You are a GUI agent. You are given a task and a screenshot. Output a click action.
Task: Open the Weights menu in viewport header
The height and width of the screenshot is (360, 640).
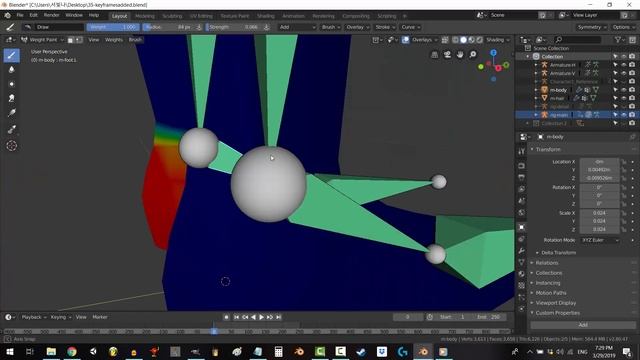click(114, 40)
